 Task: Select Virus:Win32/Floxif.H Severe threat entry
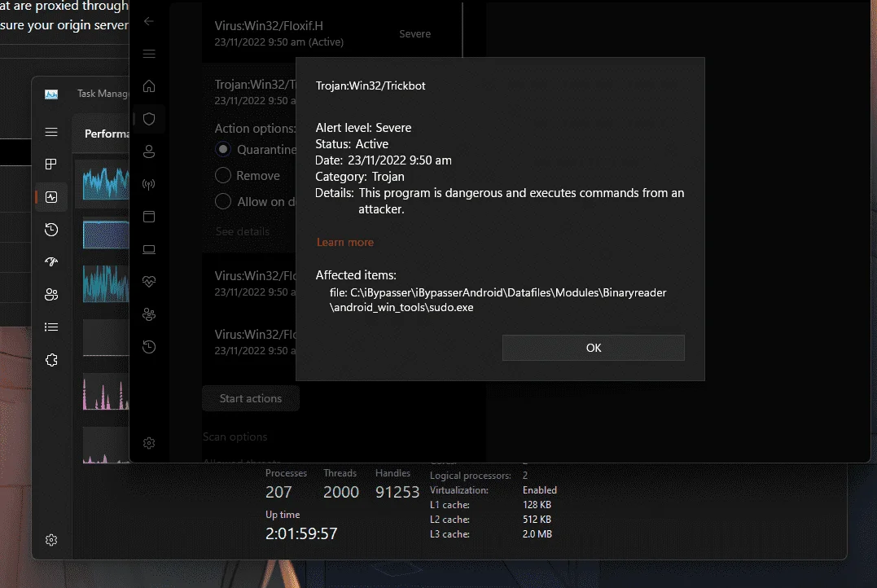[x=332, y=33]
